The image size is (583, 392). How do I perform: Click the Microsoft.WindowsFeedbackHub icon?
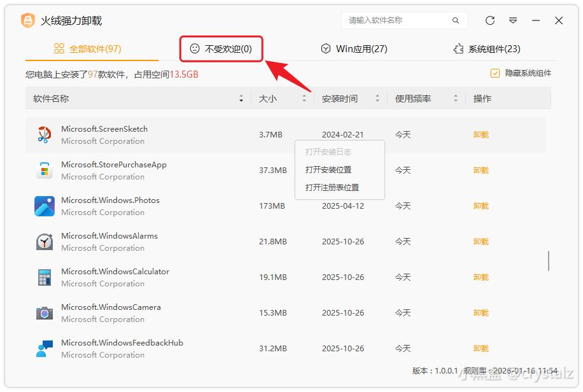click(45, 349)
